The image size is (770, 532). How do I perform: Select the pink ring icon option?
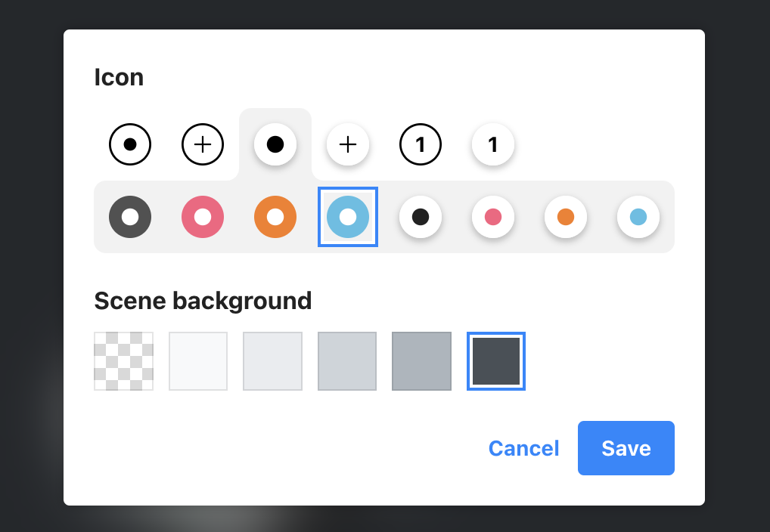pyautogui.click(x=203, y=217)
